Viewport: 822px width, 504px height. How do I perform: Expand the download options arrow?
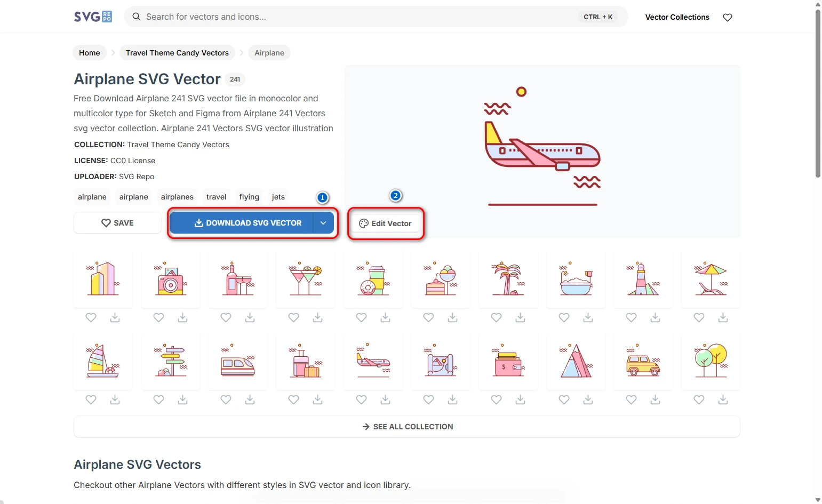coord(323,223)
